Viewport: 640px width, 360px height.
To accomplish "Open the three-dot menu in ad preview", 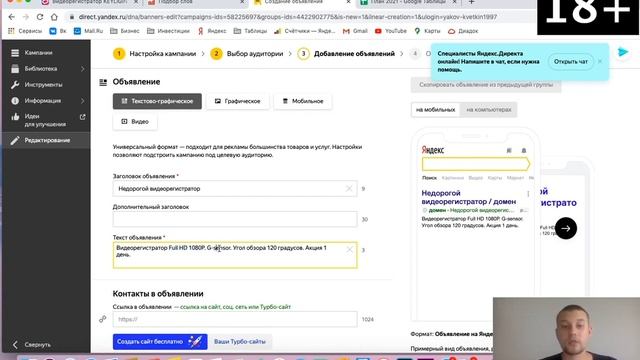I will tap(528, 194).
